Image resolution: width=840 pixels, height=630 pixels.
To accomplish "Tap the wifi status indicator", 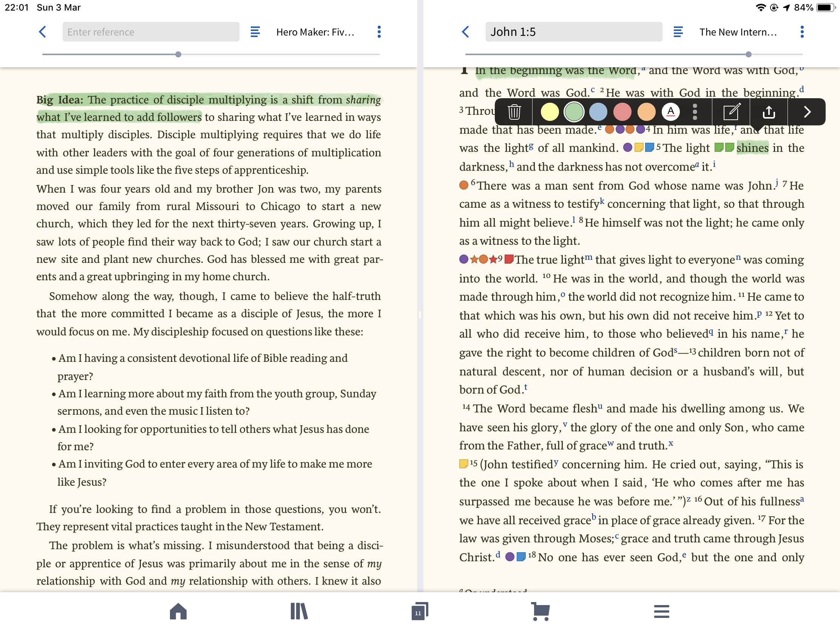I will [x=760, y=7].
